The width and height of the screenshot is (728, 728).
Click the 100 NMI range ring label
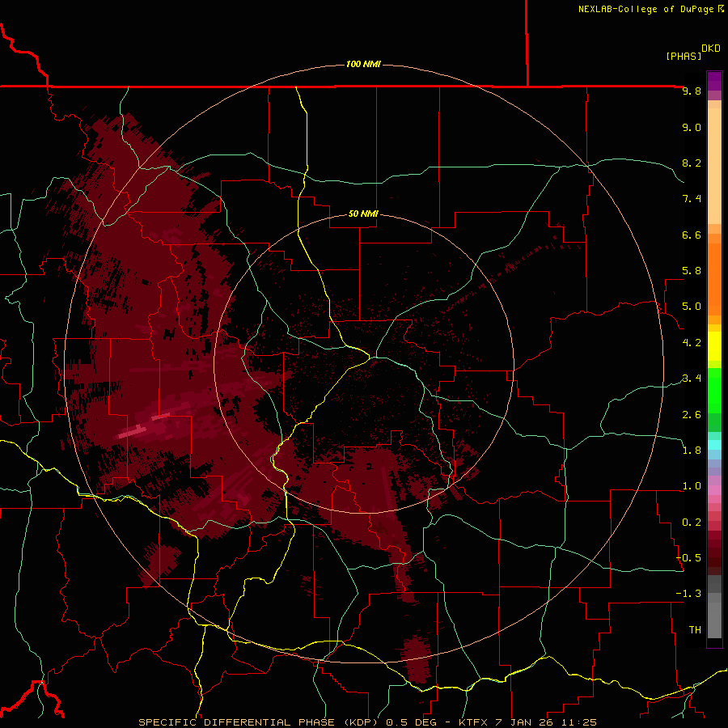[x=363, y=64]
